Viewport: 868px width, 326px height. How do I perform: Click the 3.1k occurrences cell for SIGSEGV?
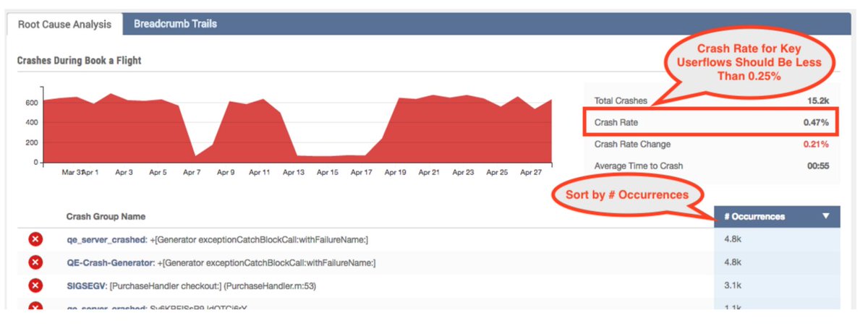[777, 286]
